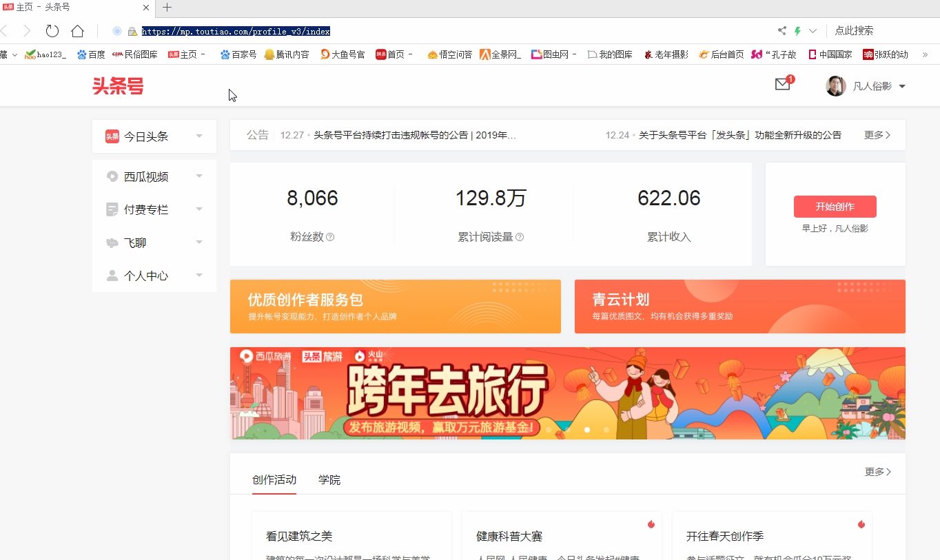Switch to the 学院 tab
Screen dimensions: 940x560
pyautogui.click(x=329, y=479)
